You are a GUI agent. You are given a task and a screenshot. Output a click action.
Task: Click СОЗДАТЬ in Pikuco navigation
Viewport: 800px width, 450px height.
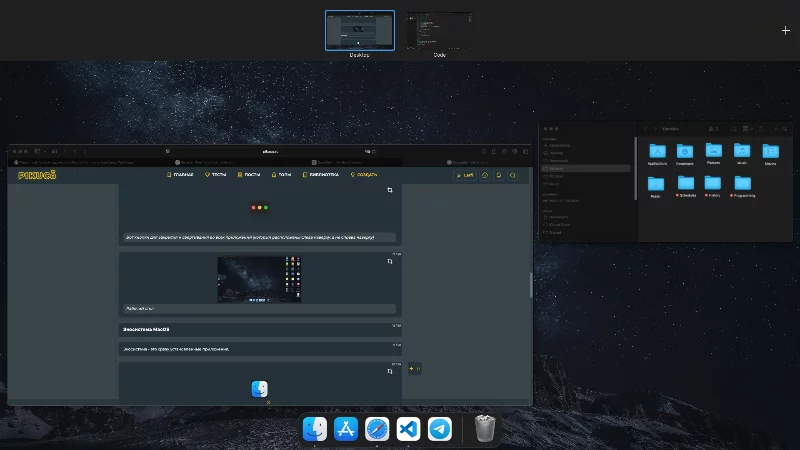click(x=364, y=174)
